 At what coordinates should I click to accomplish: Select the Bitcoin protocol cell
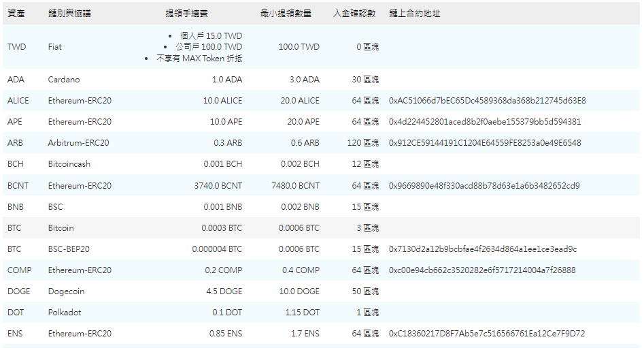coord(61,228)
